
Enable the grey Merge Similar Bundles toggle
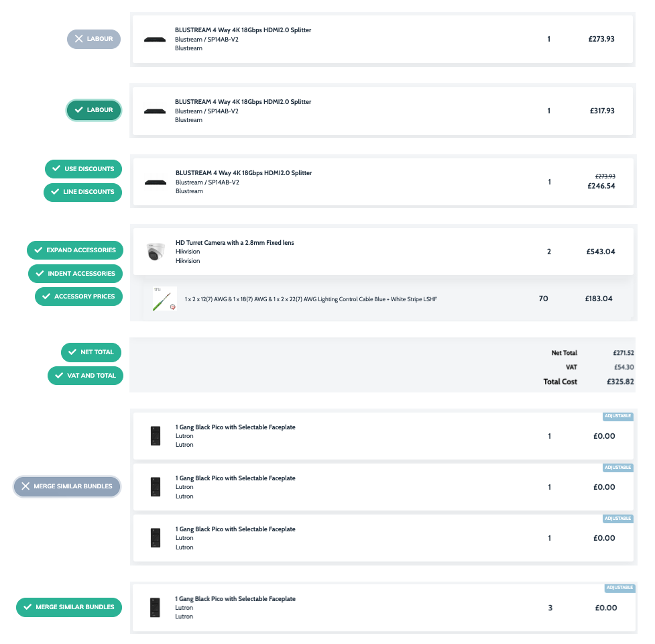(67, 486)
